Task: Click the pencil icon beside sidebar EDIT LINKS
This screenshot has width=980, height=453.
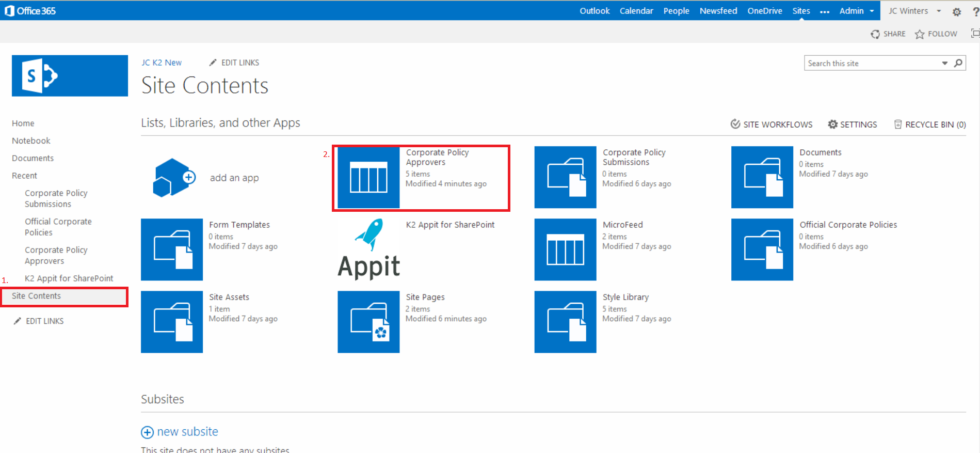Action: tap(17, 321)
